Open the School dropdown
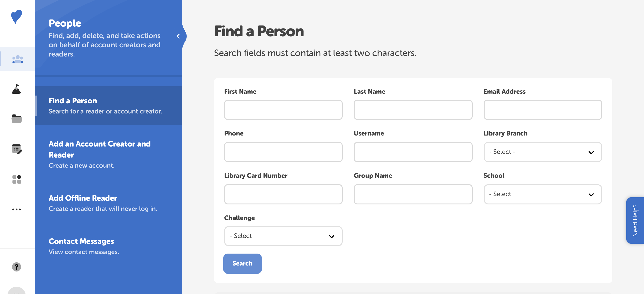 coord(542,194)
